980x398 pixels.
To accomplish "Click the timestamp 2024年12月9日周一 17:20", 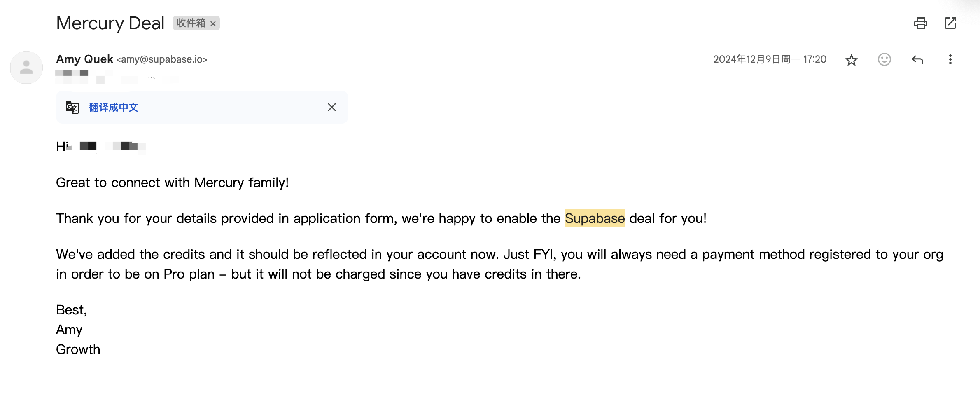I will point(770,60).
